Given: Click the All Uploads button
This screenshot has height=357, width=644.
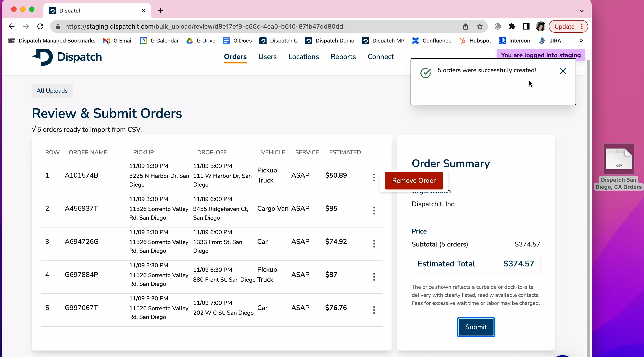Looking at the screenshot, I should click(52, 91).
